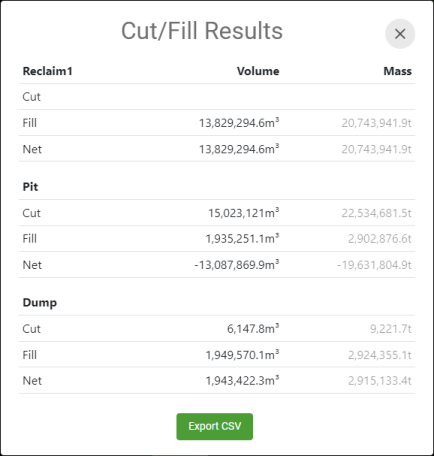Viewport: 434px width, 456px height.
Task: Click the Pit Fill volume 1,935,251.1m³
Action: tap(242, 238)
